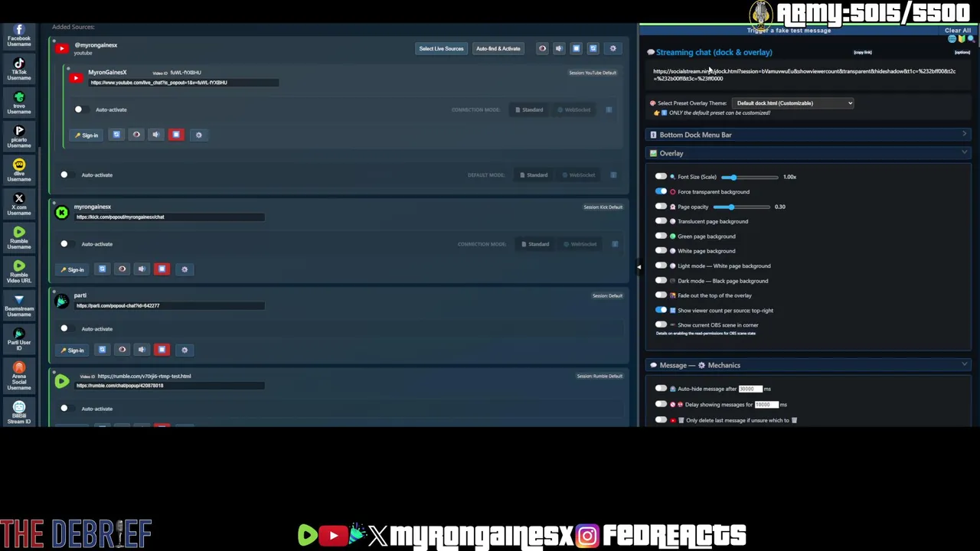
Task: Stop the MyronGainesX YouTube chat source
Action: coord(176,135)
